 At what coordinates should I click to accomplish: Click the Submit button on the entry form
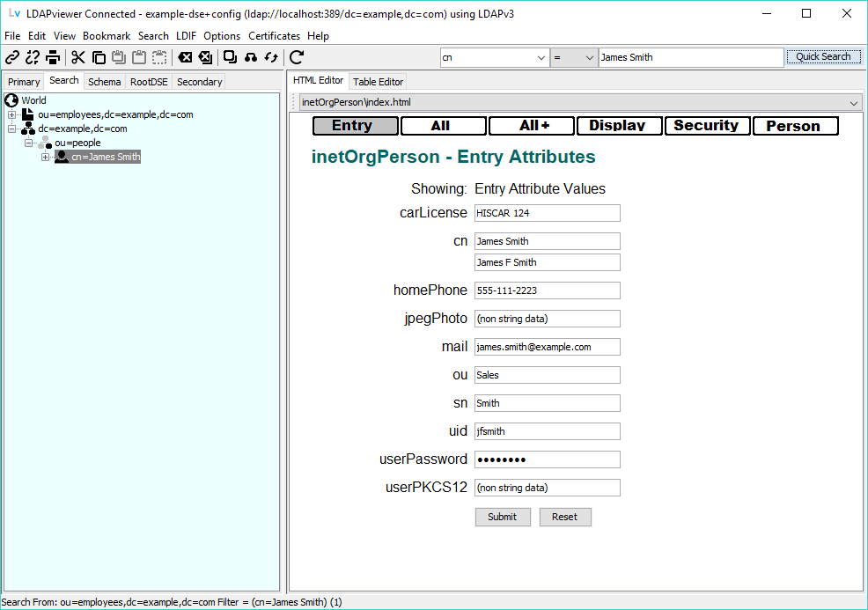tap(502, 517)
